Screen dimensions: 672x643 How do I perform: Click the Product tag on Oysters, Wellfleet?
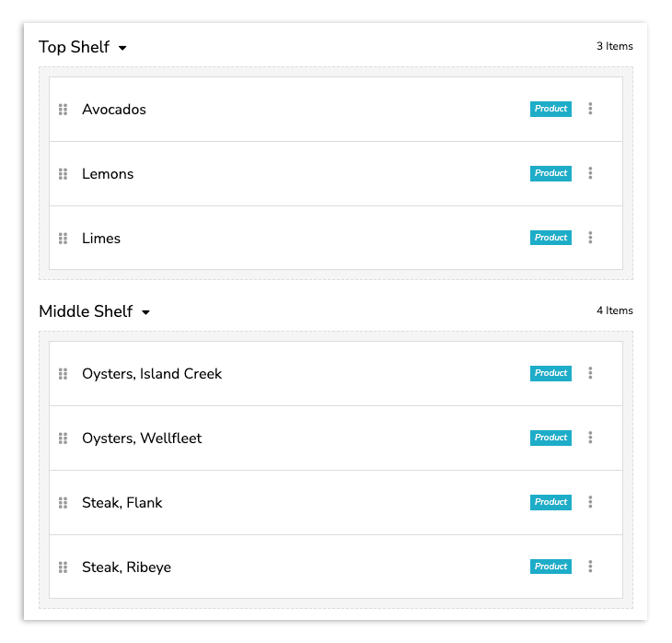(550, 438)
